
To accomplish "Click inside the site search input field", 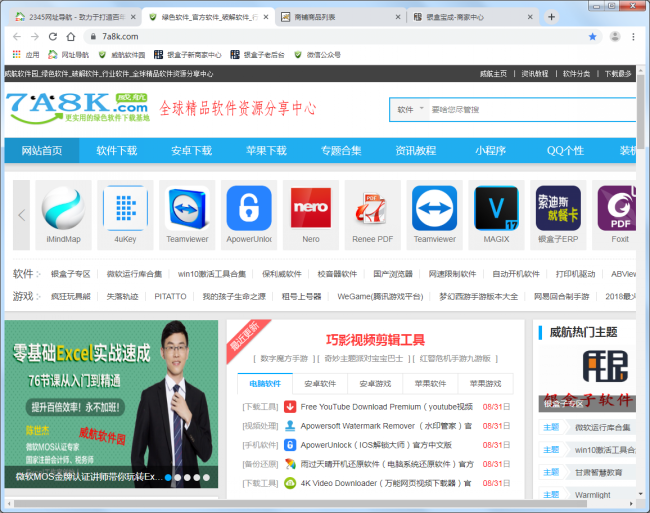I will (x=533, y=109).
